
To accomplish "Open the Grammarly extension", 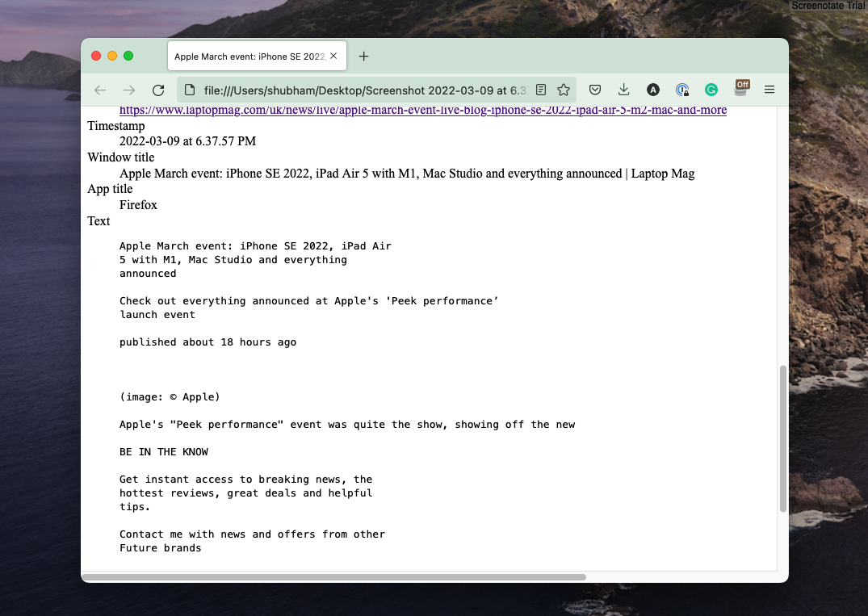I will (711, 90).
